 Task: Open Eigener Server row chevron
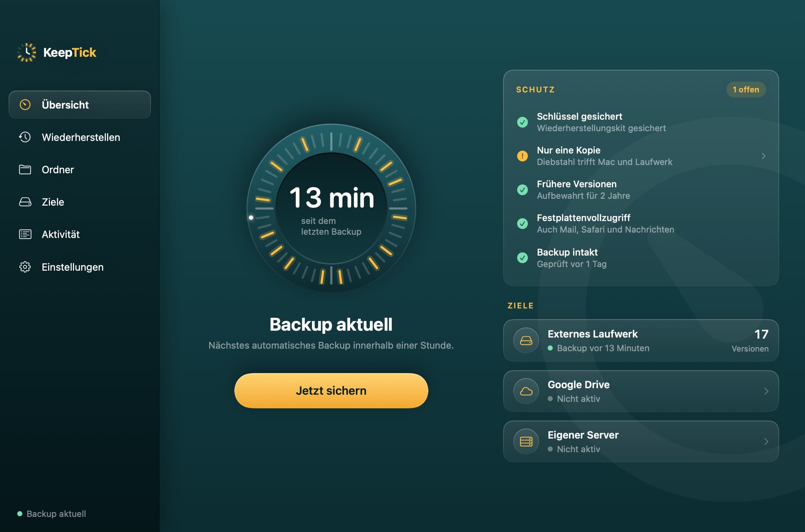(x=766, y=441)
